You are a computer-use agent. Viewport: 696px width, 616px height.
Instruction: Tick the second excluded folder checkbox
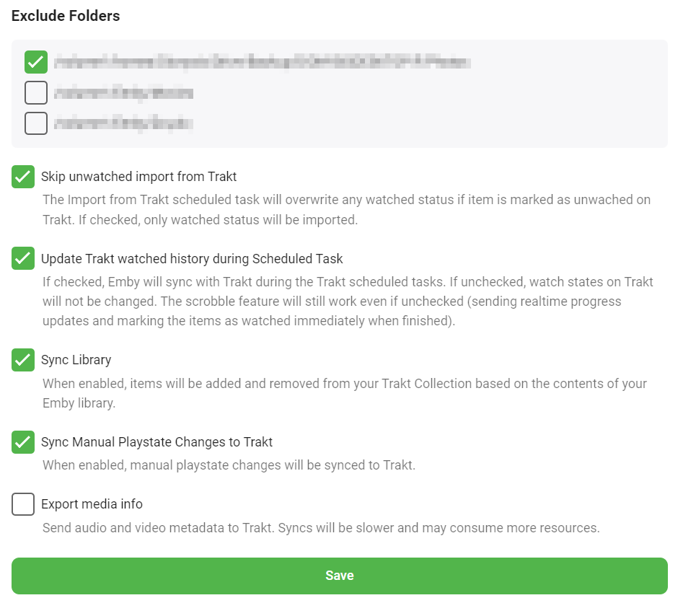point(36,93)
